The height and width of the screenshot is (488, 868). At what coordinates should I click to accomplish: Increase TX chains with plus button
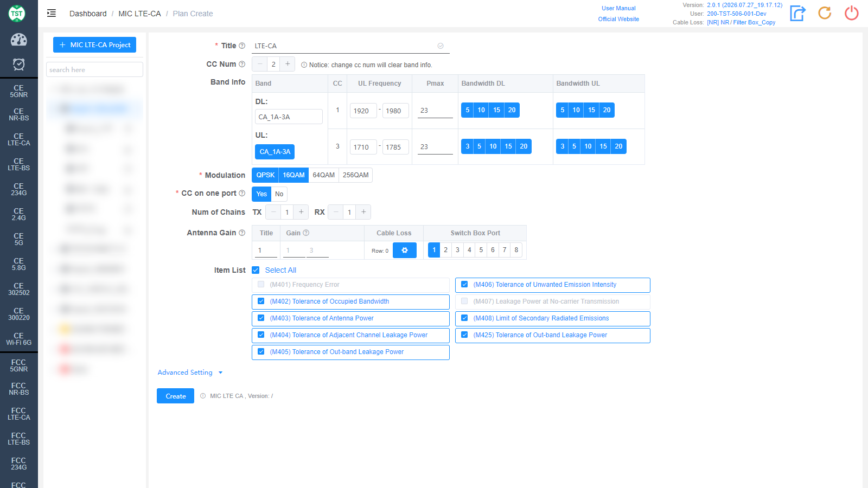pyautogui.click(x=301, y=212)
